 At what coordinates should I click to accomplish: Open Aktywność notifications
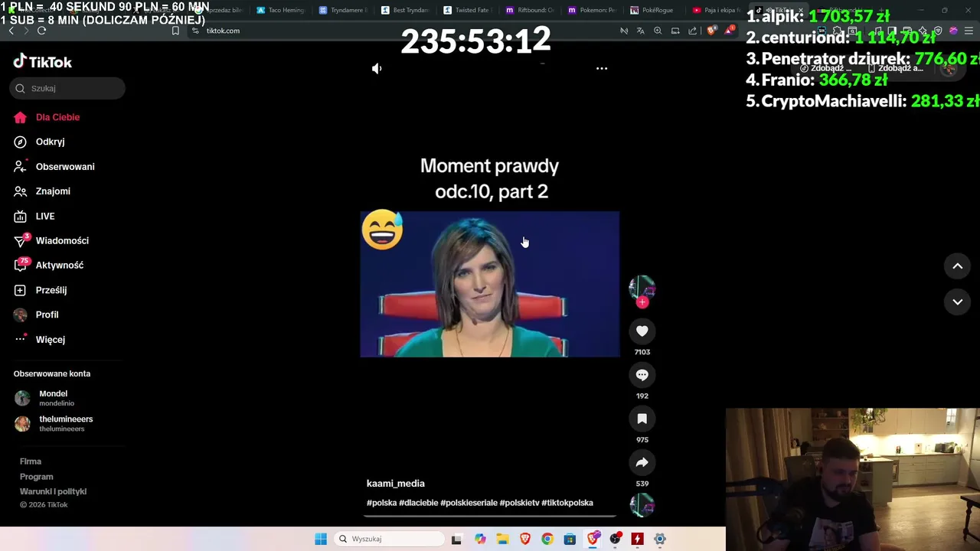click(48, 266)
